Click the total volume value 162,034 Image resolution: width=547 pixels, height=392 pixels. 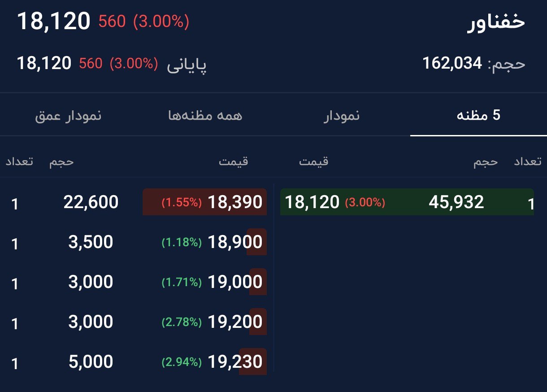[454, 64]
